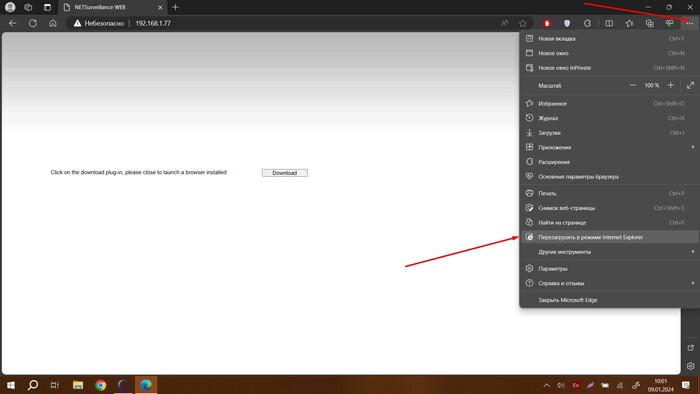Enter full screen from the zoom row
700x394 pixels.
click(x=691, y=85)
